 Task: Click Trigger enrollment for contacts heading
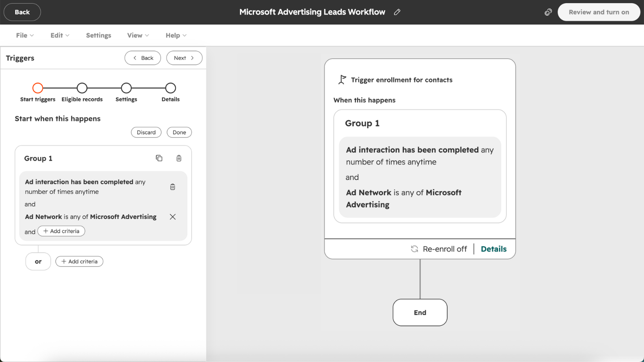(x=402, y=80)
